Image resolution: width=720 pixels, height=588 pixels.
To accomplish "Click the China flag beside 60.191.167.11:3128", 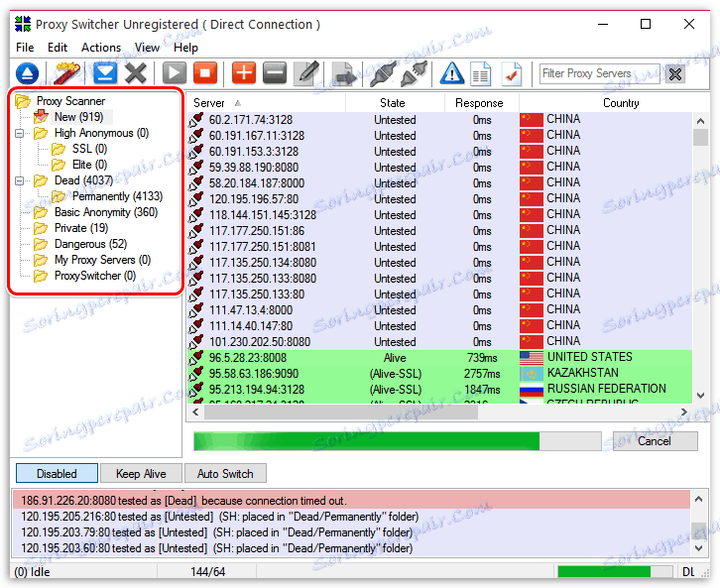I will 532,136.
